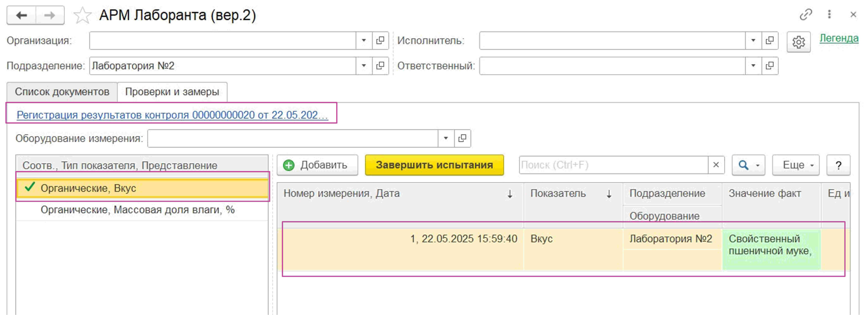Go back with the left arrow button

pos(21,16)
